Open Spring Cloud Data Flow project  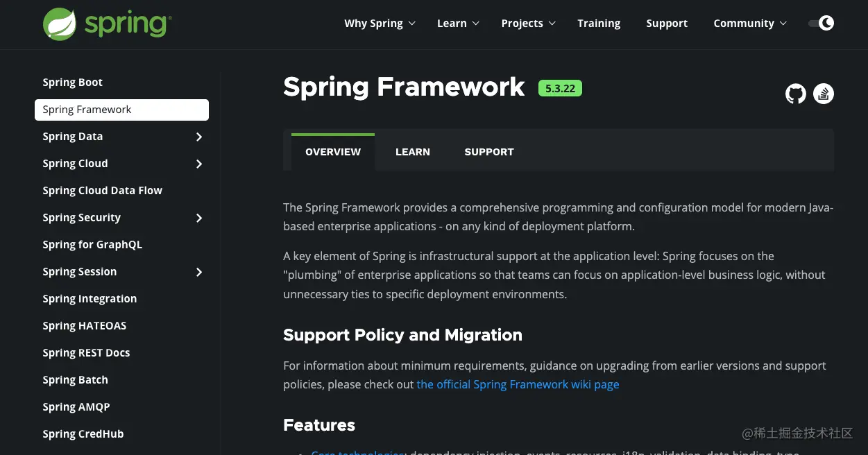(x=102, y=191)
